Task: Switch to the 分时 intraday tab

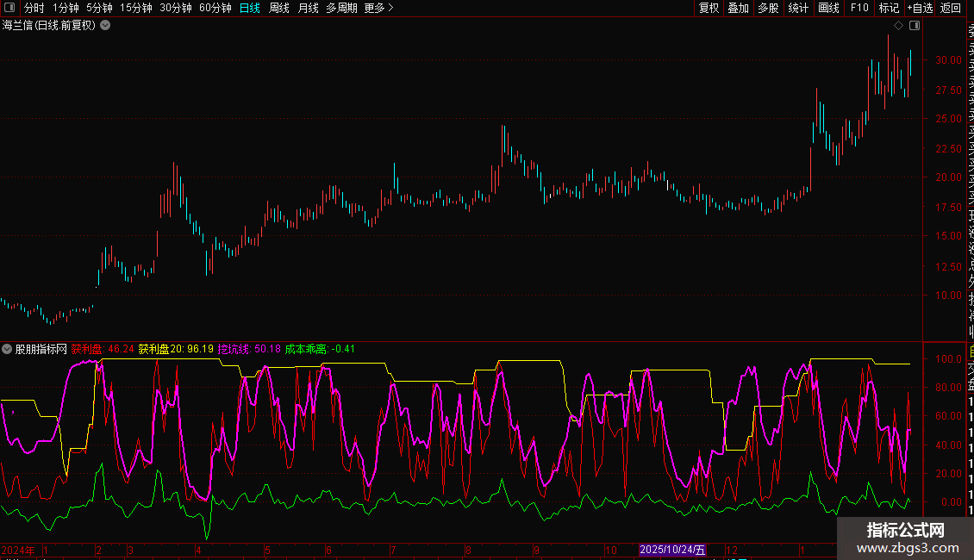Action: tap(34, 8)
